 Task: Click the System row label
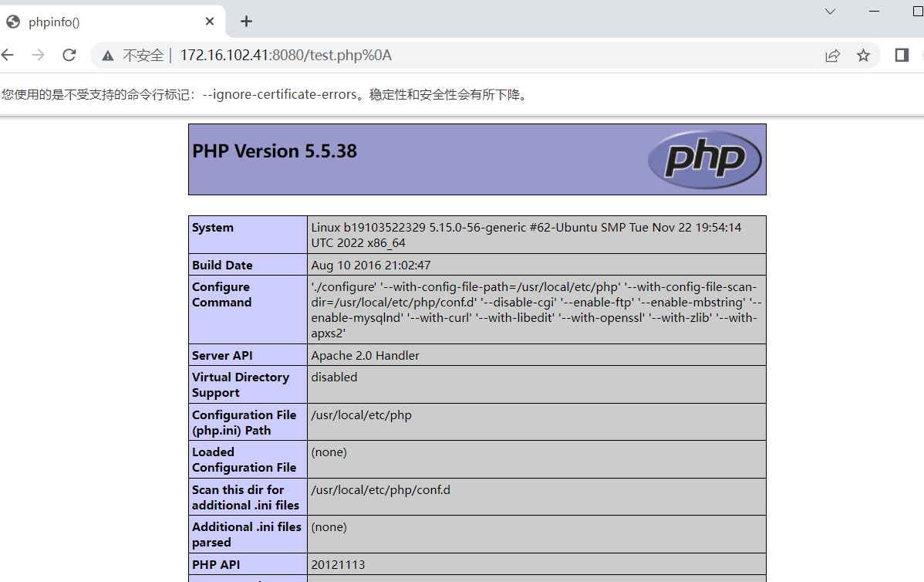click(213, 228)
